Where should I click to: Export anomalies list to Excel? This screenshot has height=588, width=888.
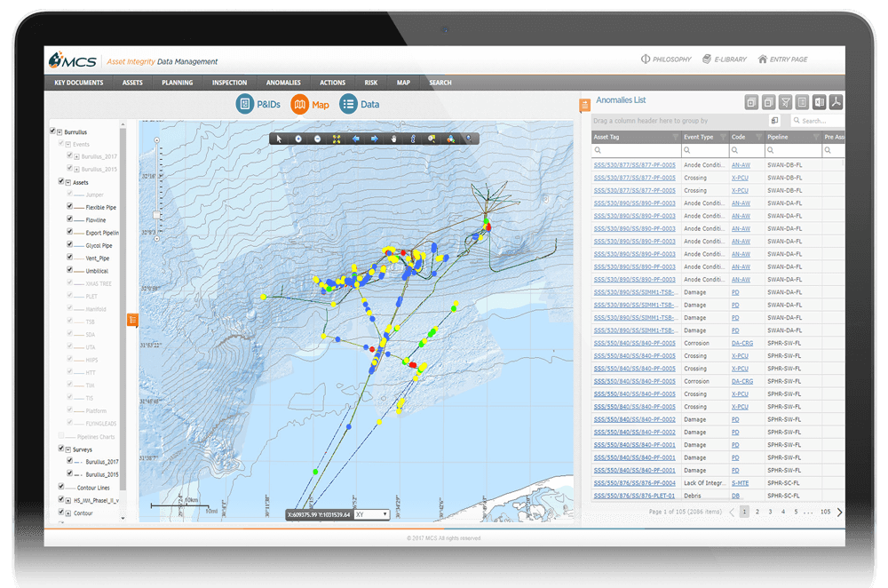pyautogui.click(x=820, y=102)
